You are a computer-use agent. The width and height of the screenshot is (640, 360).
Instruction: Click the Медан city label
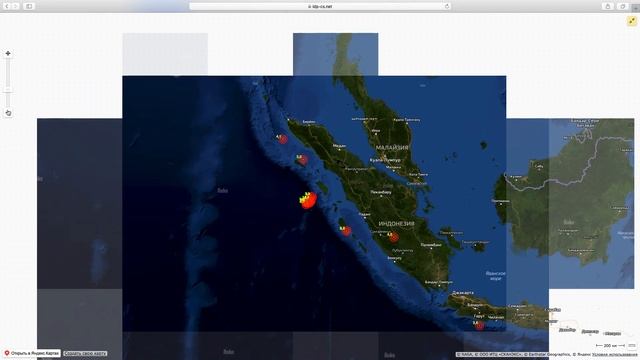coord(339,146)
